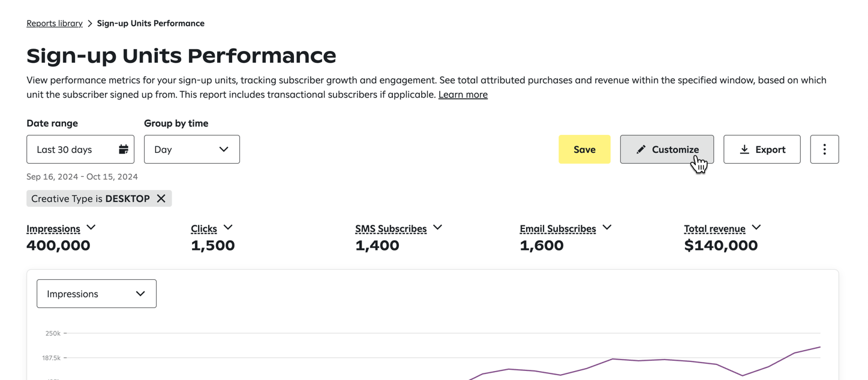Expand the chevron next to Impressions metric
868x380 pixels.
click(91, 227)
